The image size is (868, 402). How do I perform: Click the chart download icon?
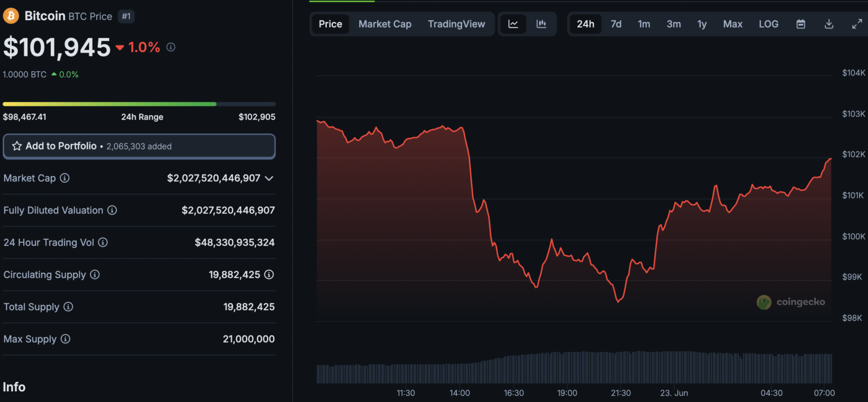828,24
